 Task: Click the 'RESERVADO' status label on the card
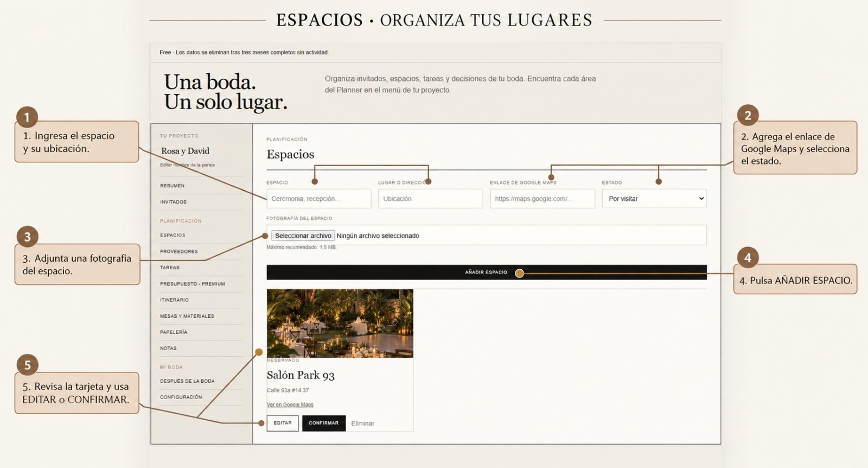(x=283, y=361)
